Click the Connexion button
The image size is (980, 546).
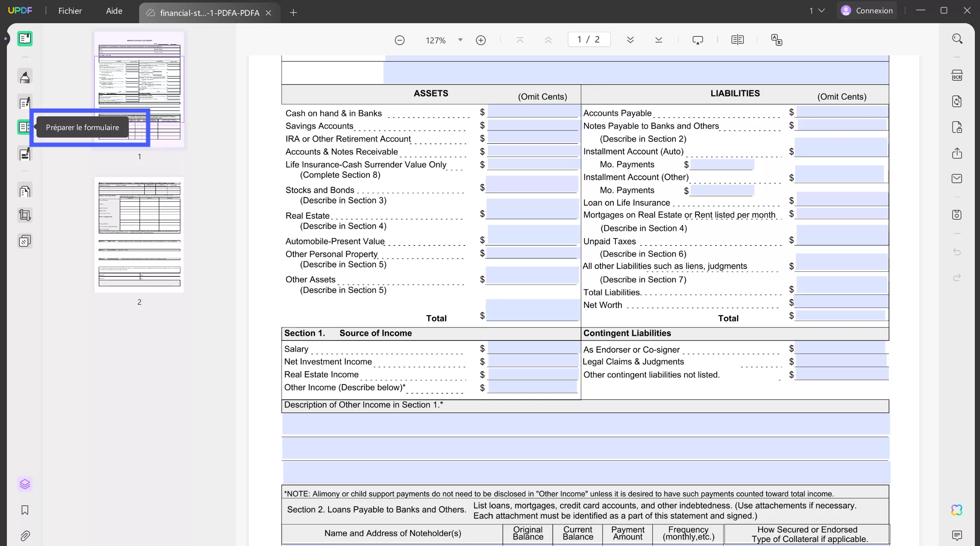[867, 10]
